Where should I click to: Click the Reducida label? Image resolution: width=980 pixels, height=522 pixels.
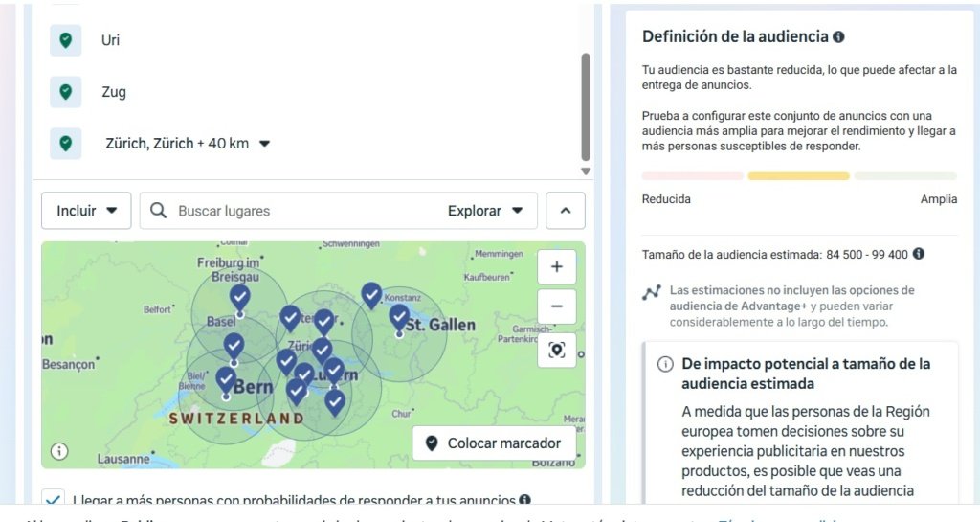pyautogui.click(x=666, y=199)
